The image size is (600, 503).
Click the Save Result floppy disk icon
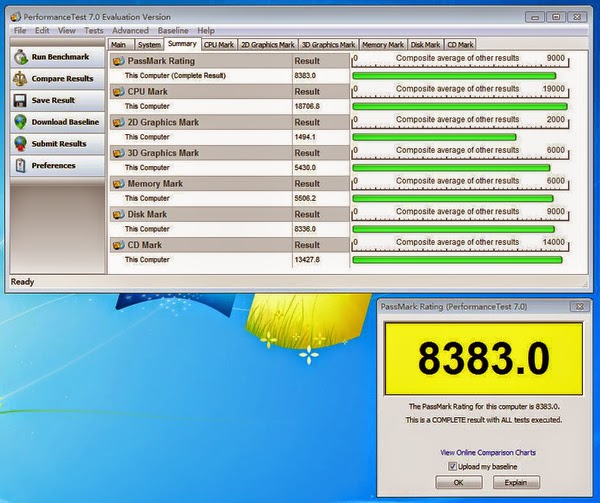pyautogui.click(x=20, y=100)
